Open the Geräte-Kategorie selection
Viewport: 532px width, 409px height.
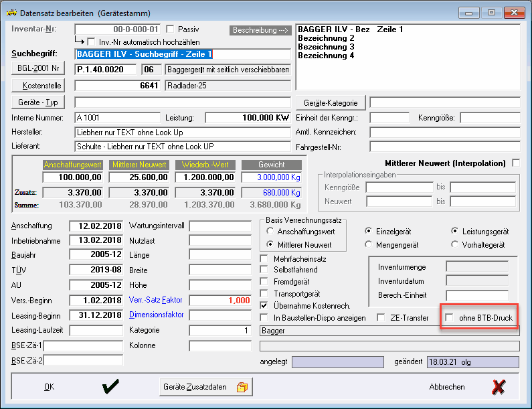pos(331,103)
